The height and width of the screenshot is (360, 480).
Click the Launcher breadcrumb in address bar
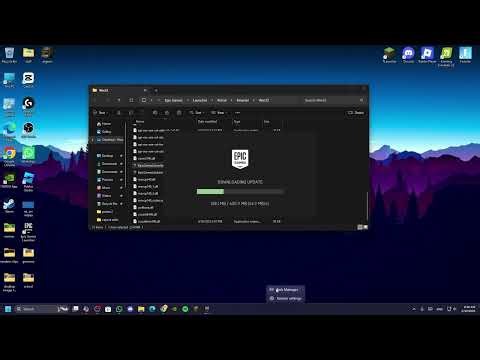pyautogui.click(x=200, y=100)
